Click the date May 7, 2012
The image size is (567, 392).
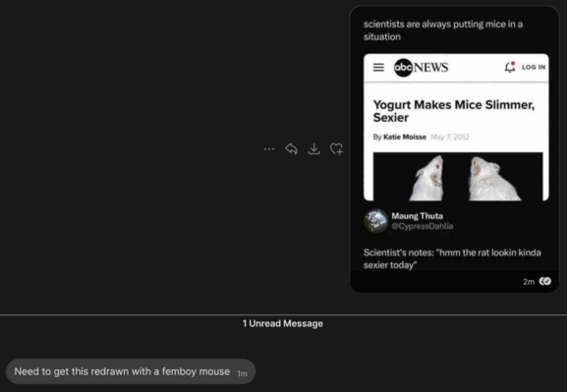[x=450, y=137]
